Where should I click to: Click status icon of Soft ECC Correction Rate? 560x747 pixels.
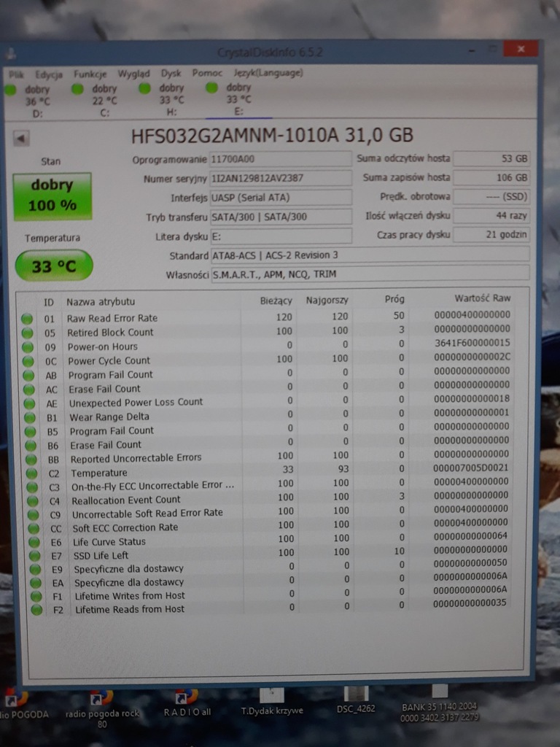point(34,528)
